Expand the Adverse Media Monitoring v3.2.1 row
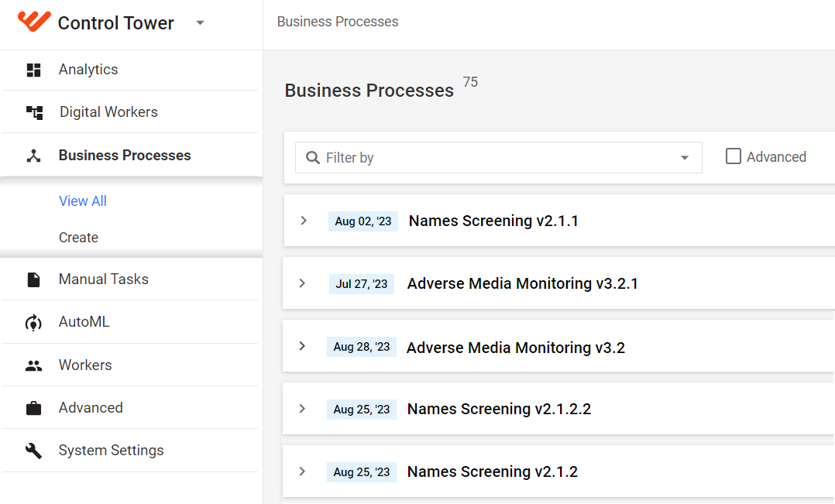This screenshot has height=504, width=835. pyautogui.click(x=302, y=283)
